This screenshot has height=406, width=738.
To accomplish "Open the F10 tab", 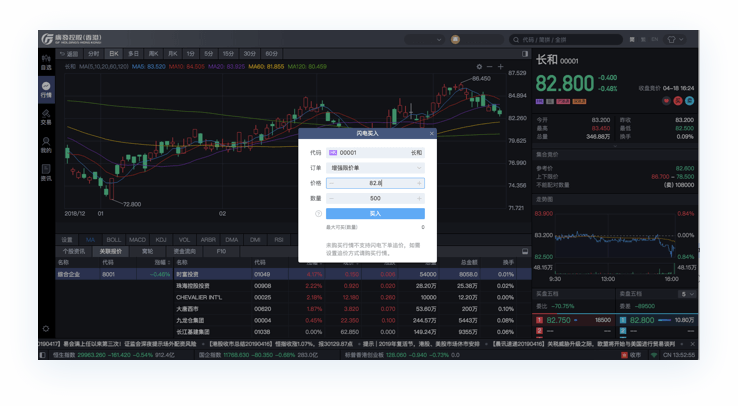I will tap(221, 251).
